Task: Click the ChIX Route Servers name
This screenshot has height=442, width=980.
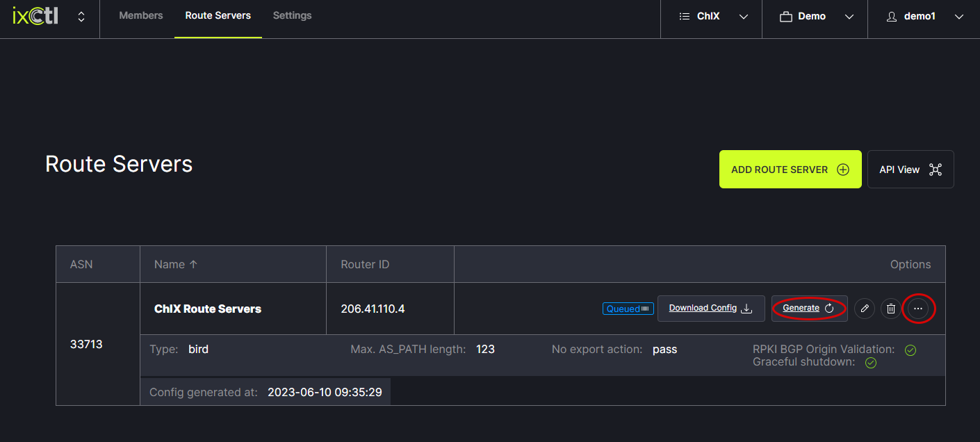Action: 208,309
